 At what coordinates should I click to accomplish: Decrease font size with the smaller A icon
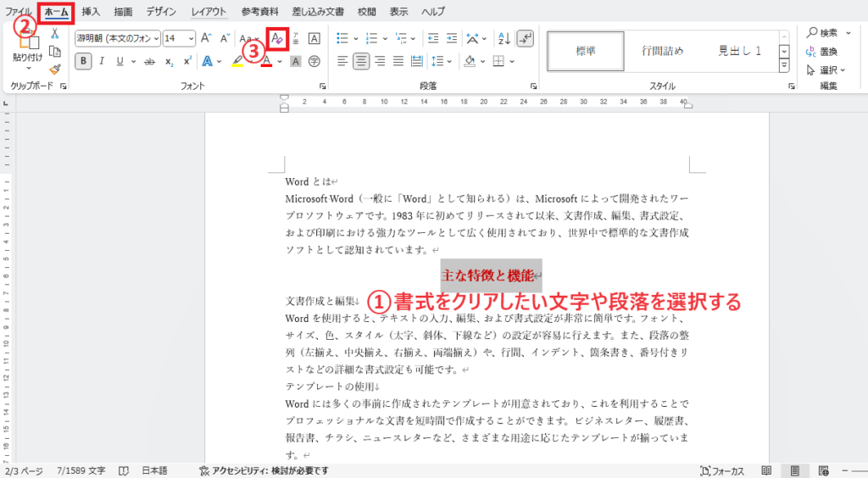click(224, 38)
